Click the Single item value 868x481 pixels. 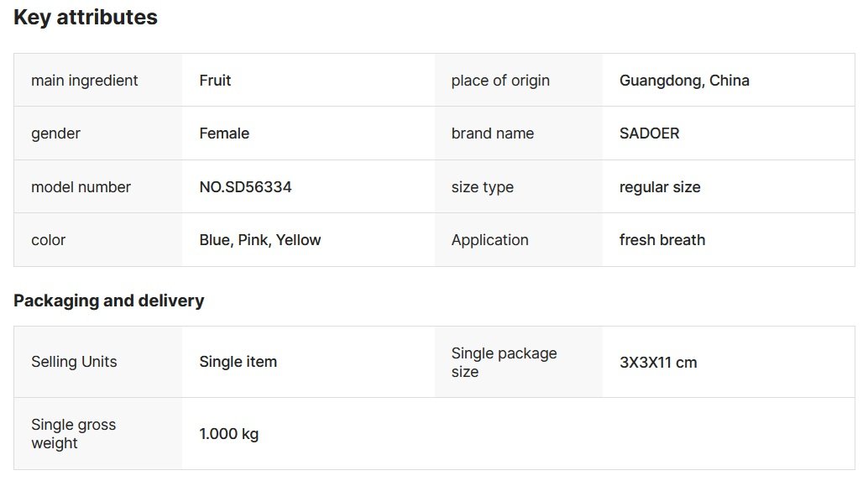pyautogui.click(x=238, y=362)
